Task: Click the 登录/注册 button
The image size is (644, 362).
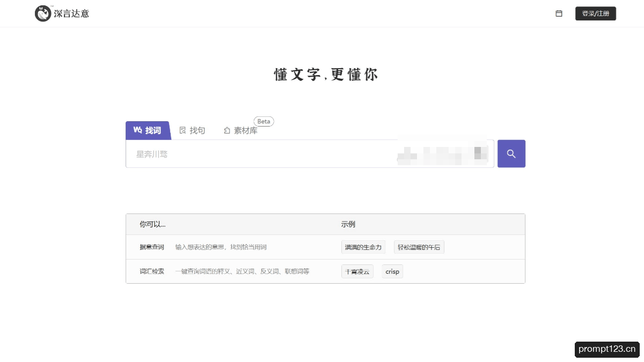Action: pos(596,13)
